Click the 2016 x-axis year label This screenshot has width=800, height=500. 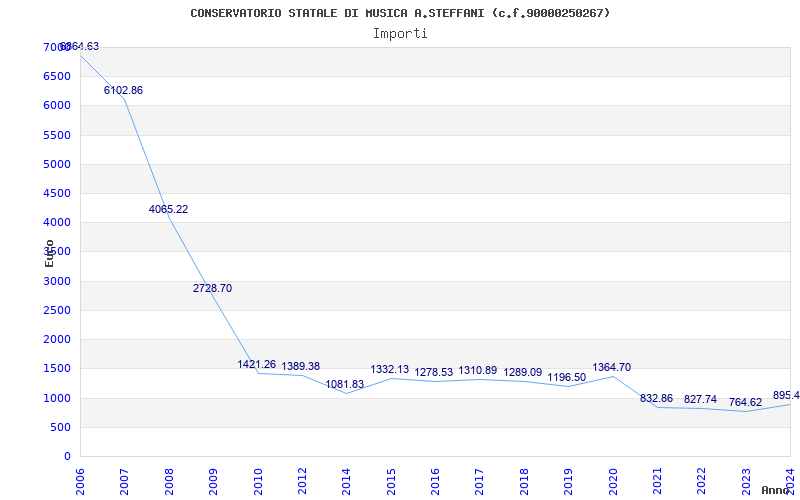(x=435, y=481)
